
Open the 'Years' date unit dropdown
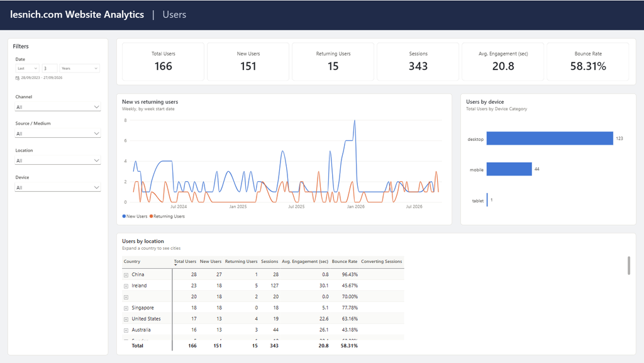[80, 69]
